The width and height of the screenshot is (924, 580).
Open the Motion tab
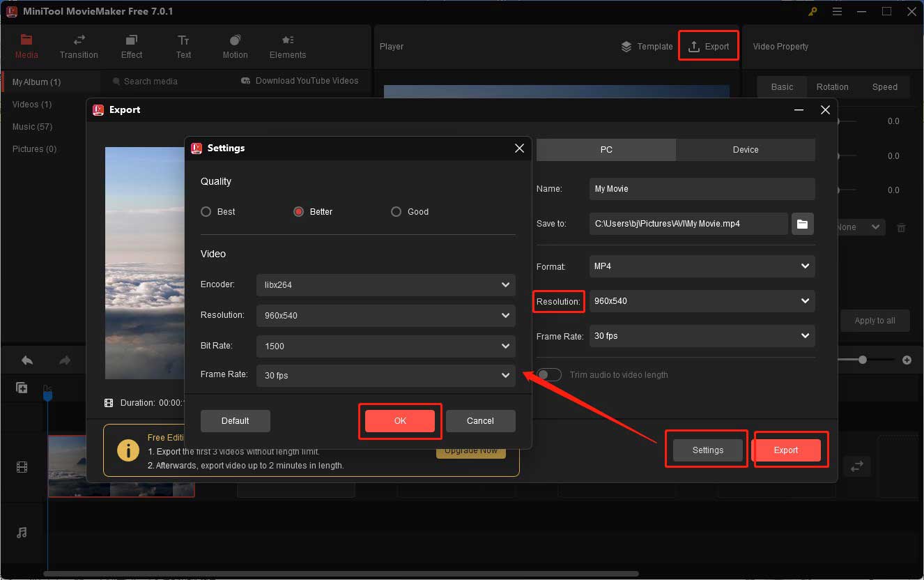click(235, 46)
